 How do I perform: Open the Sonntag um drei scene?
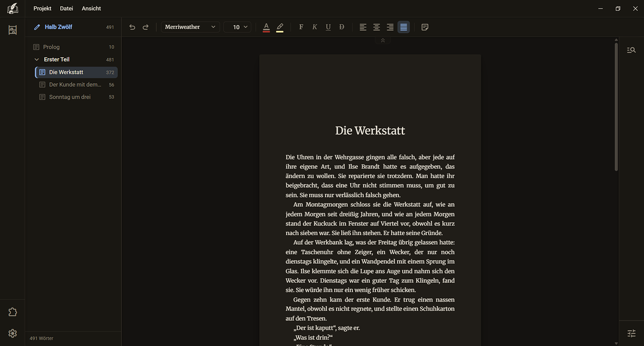pyautogui.click(x=76, y=97)
